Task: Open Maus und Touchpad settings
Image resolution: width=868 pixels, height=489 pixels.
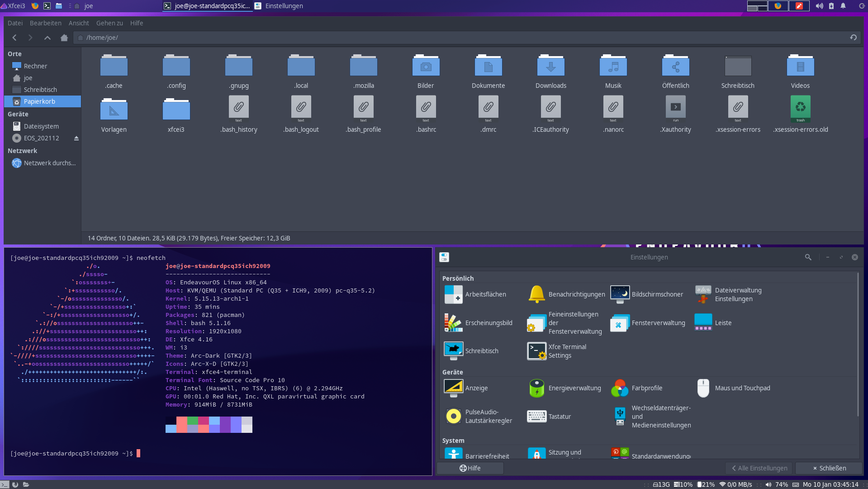Action: tap(733, 388)
